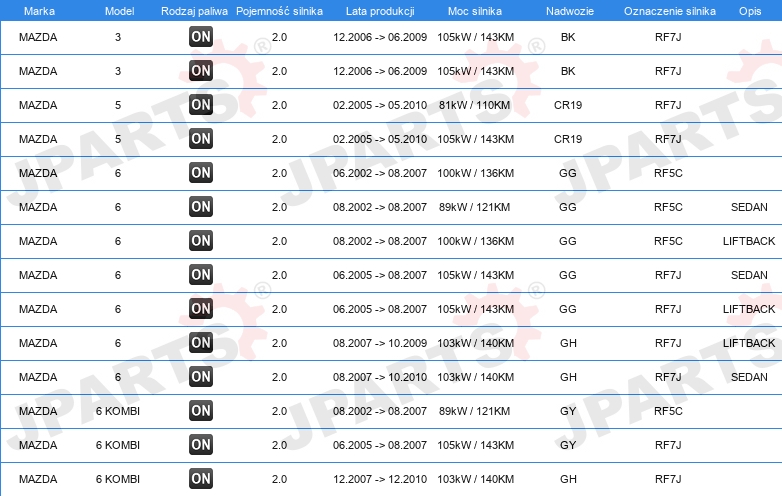Click the Moc silnika column header
The image size is (782, 496).
[x=475, y=11]
